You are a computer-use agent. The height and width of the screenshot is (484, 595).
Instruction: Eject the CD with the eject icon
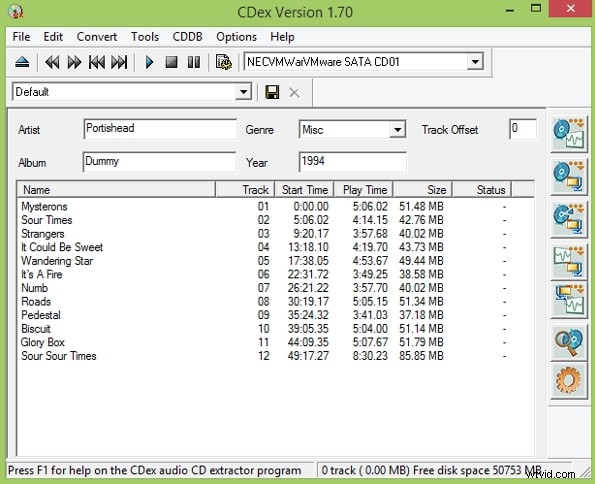pyautogui.click(x=22, y=62)
